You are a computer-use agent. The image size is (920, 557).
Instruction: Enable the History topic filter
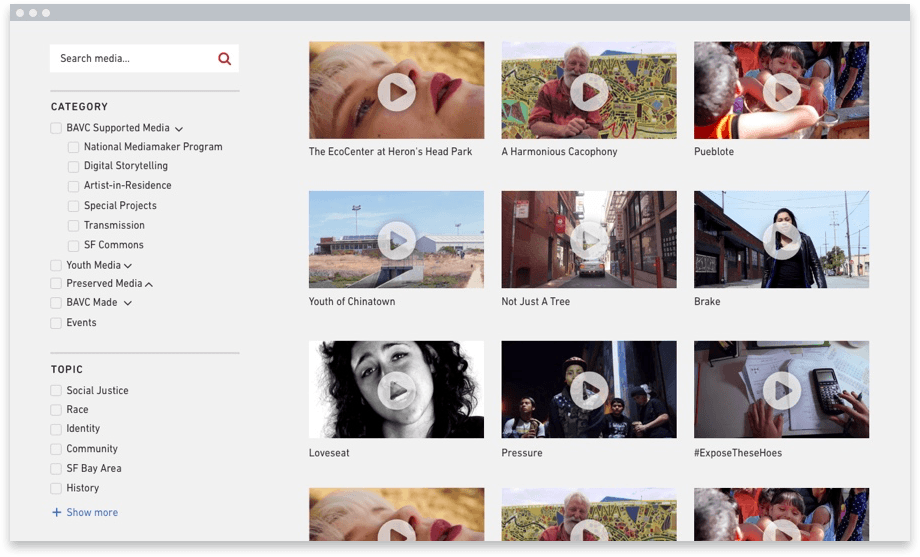coord(56,488)
